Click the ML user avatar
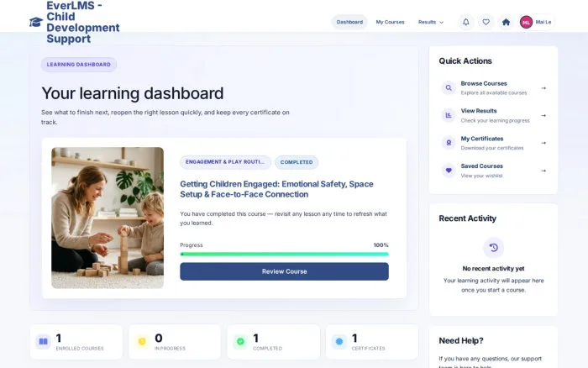 (x=526, y=22)
